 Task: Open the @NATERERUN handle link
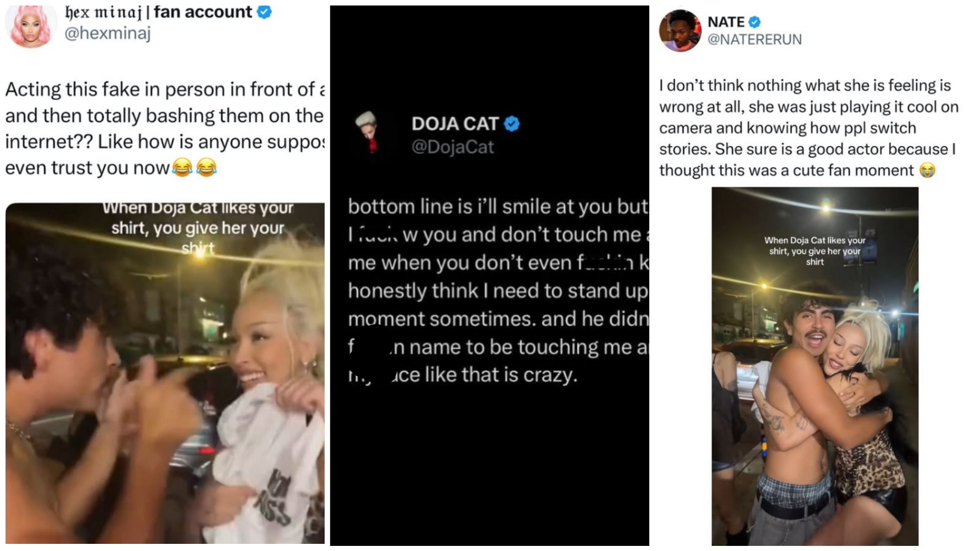[x=754, y=39]
